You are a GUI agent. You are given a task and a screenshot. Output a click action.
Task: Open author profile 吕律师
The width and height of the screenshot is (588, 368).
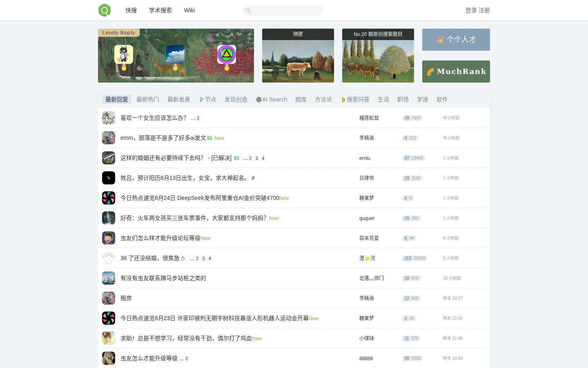(367, 178)
